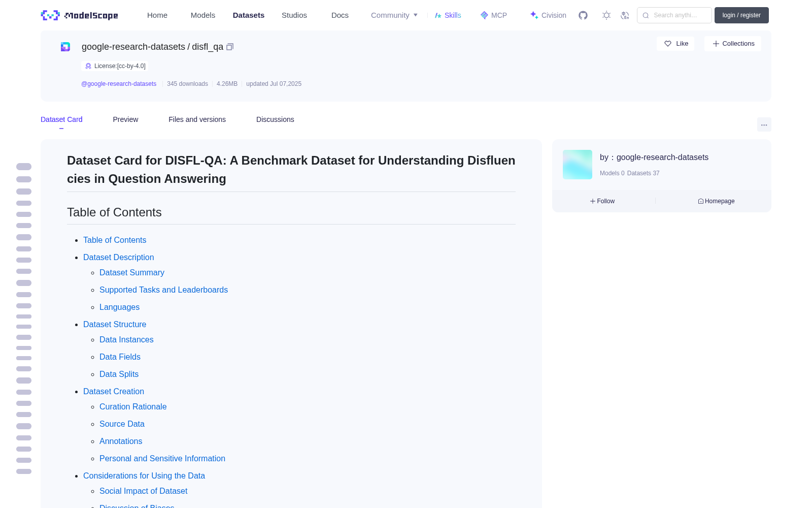Open the Data Splits link
The image size is (812, 508).
119,374
